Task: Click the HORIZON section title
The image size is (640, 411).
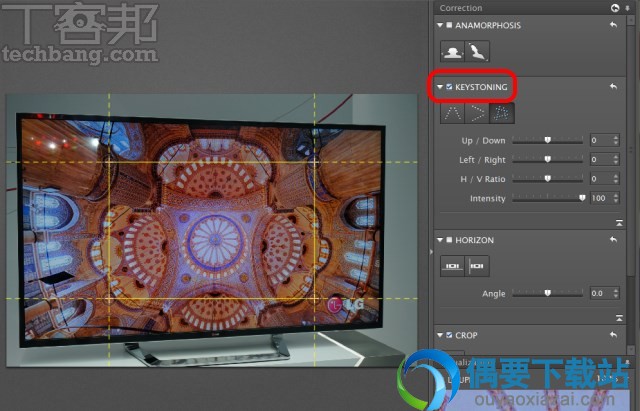Action: point(474,240)
